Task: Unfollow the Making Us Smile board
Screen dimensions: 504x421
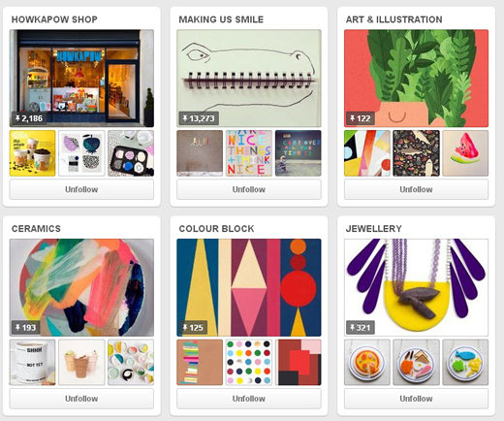Action: click(x=249, y=189)
